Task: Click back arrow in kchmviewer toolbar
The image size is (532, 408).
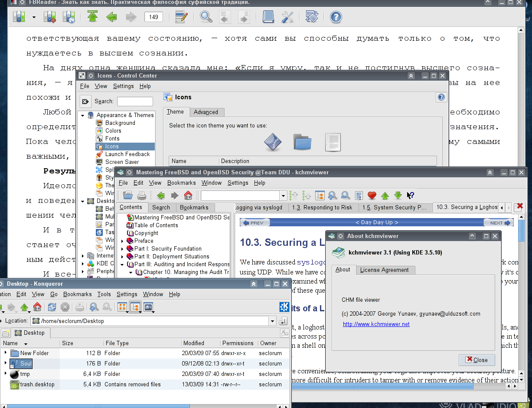Action: click(161, 195)
